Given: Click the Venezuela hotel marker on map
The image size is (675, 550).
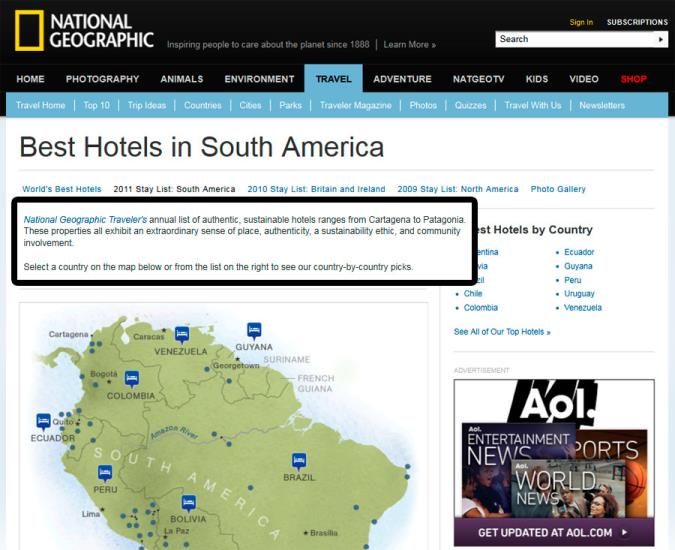Looking at the screenshot, I should pos(182,334).
